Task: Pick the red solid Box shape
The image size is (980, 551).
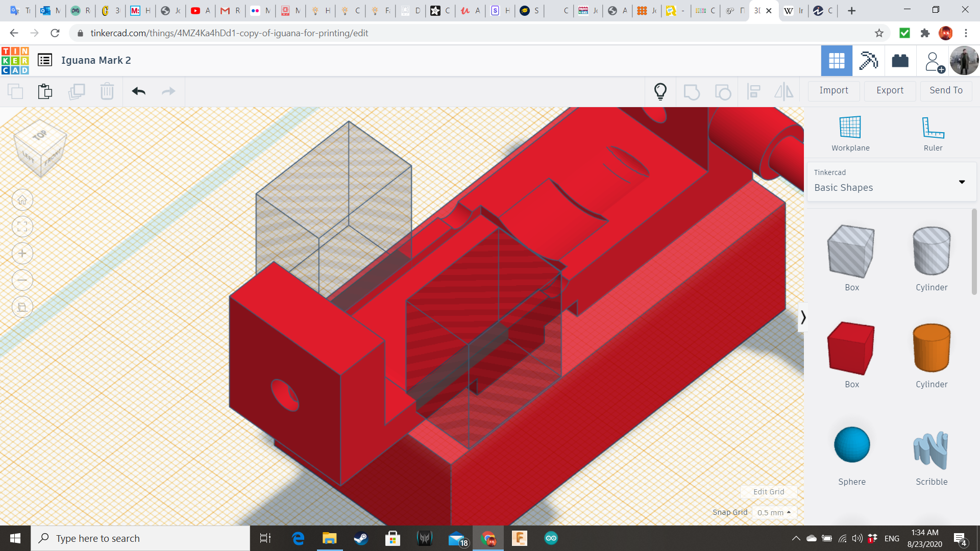Action: [851, 348]
